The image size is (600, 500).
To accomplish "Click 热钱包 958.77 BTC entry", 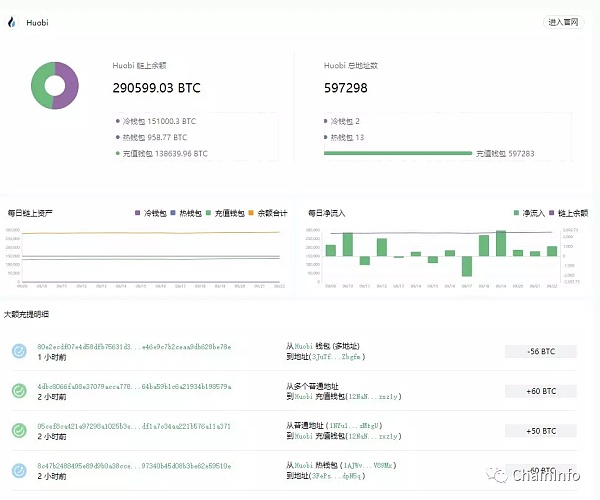I will (x=152, y=137).
